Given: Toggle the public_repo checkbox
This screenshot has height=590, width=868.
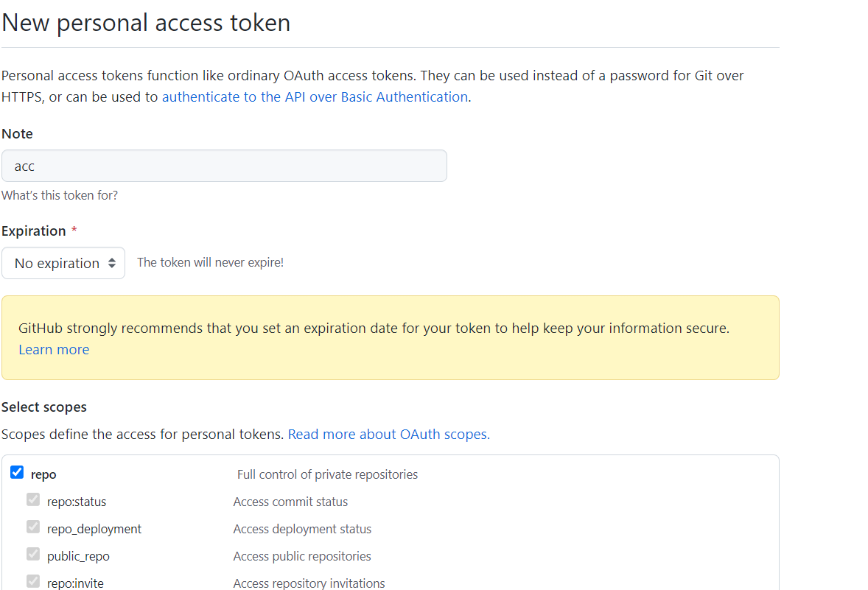Looking at the screenshot, I should pos(33,555).
